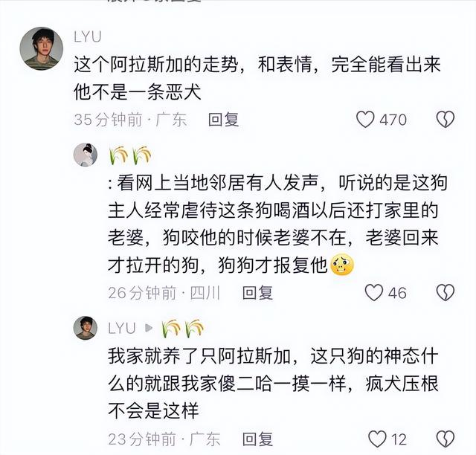
Task: Tap 回复 under the 26分钟前 四川 comment
Action: click(x=258, y=292)
